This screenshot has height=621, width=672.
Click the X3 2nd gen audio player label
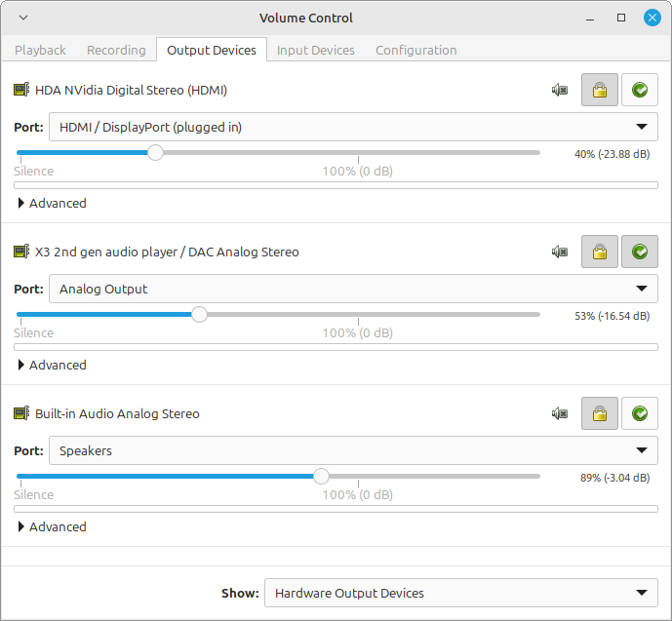coord(167,252)
